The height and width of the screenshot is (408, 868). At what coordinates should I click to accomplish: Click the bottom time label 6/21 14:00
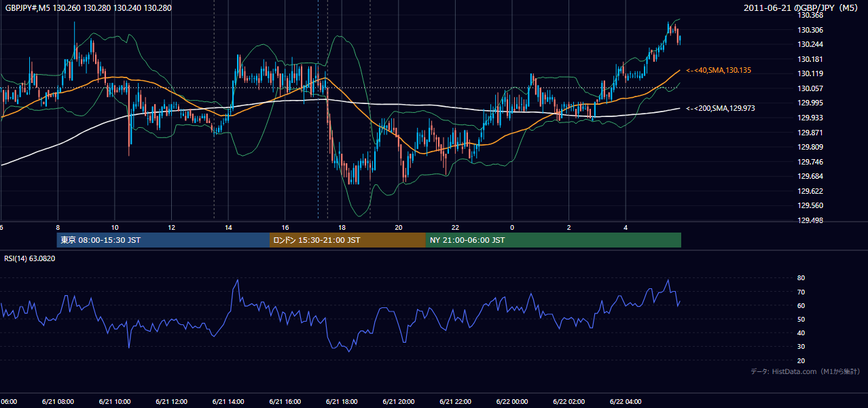click(x=228, y=402)
